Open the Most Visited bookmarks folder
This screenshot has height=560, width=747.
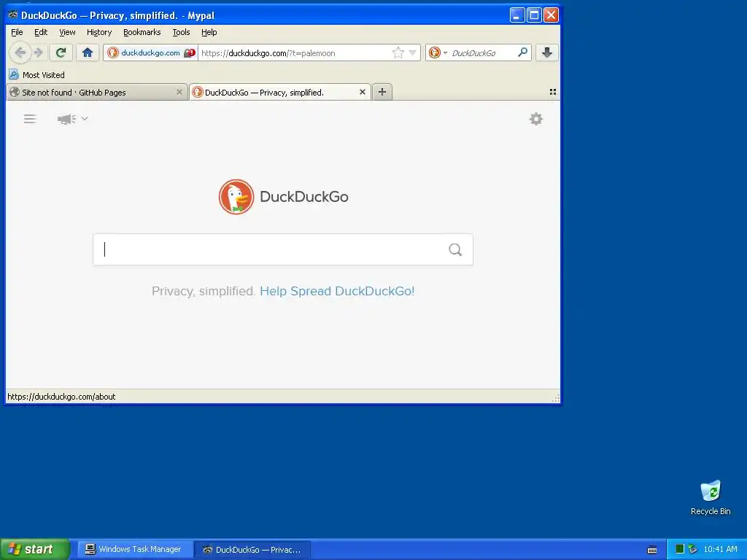[37, 75]
